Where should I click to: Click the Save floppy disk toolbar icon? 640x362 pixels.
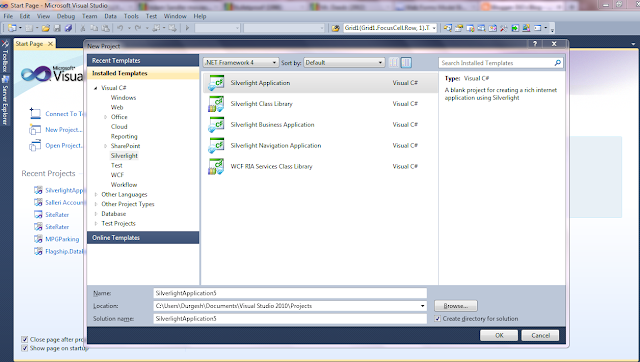coord(57,28)
